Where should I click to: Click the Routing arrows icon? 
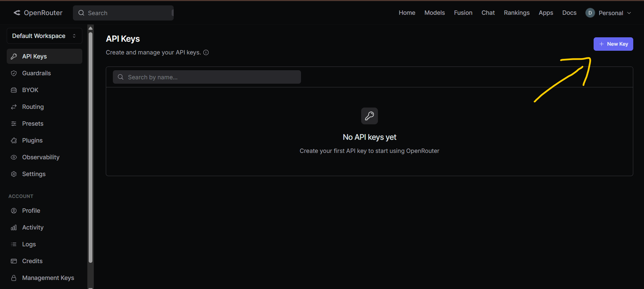click(x=14, y=107)
